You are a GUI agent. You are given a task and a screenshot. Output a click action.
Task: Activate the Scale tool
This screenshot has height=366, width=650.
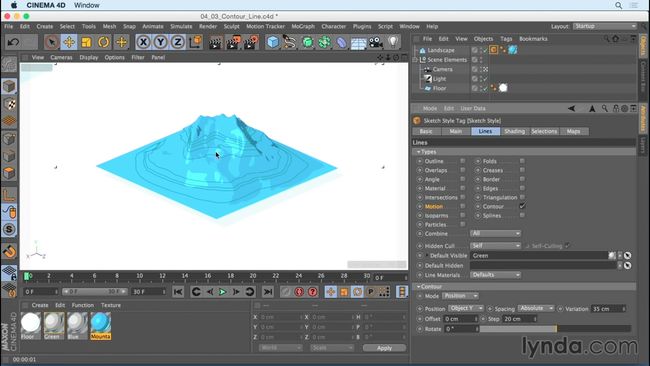pos(86,42)
